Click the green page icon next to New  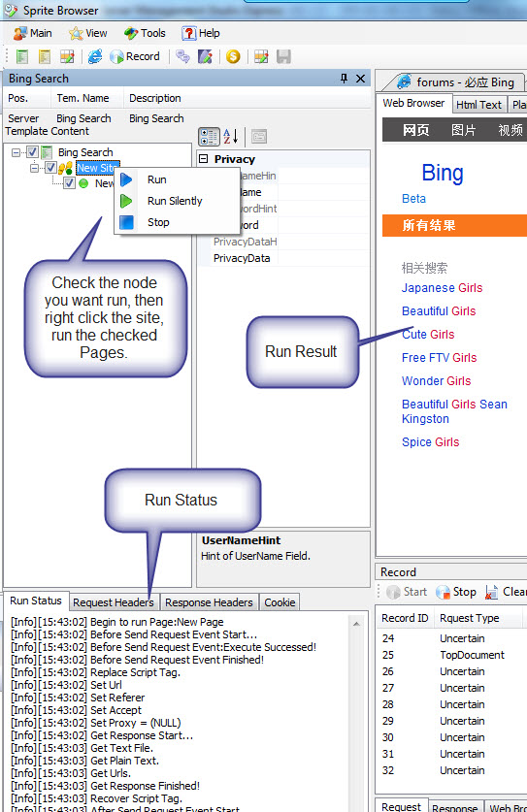[x=83, y=183]
